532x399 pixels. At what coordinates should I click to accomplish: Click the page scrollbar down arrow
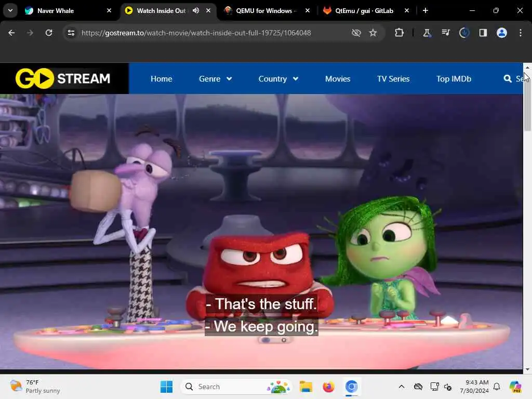click(527, 369)
